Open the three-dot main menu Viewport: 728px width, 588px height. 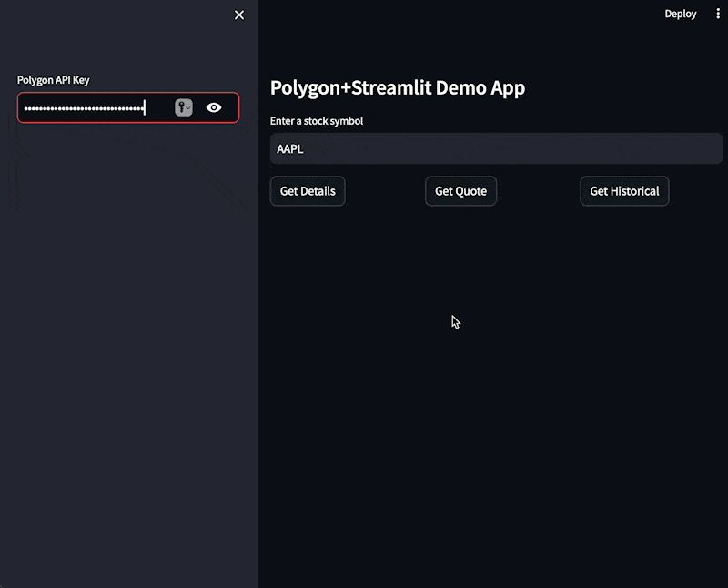tap(717, 14)
